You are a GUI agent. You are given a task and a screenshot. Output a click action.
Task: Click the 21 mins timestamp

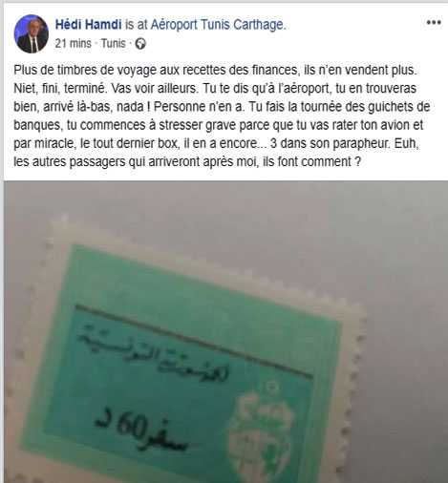[73, 43]
